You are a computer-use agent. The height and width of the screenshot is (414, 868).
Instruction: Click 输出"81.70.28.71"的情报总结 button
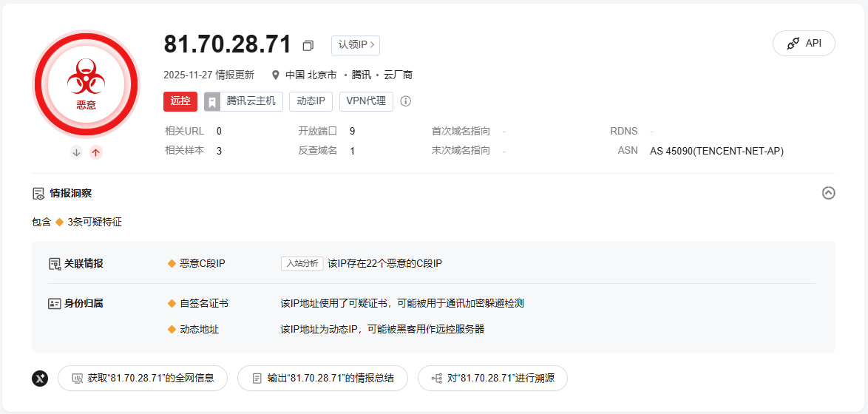coord(323,379)
